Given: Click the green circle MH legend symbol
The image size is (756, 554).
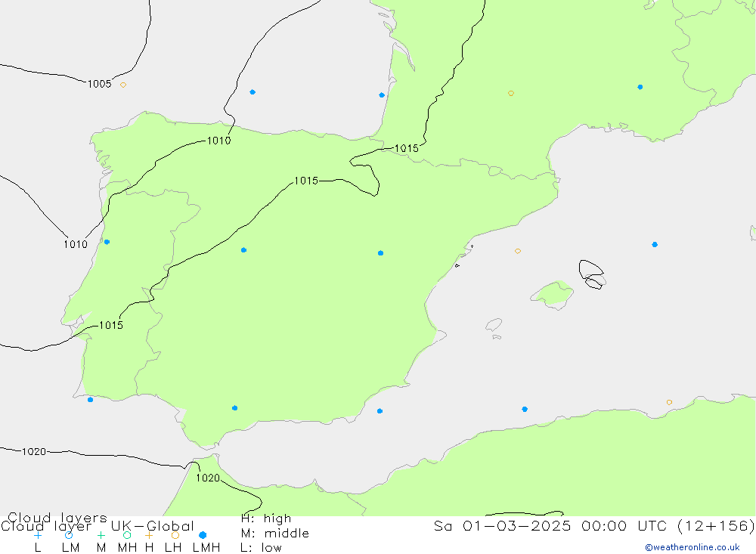Looking at the screenshot, I should (127, 535).
